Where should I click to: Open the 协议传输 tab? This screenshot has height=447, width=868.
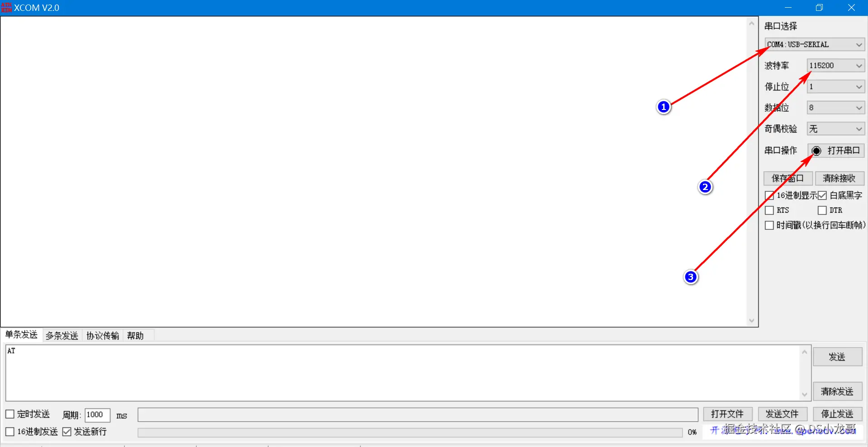(103, 336)
